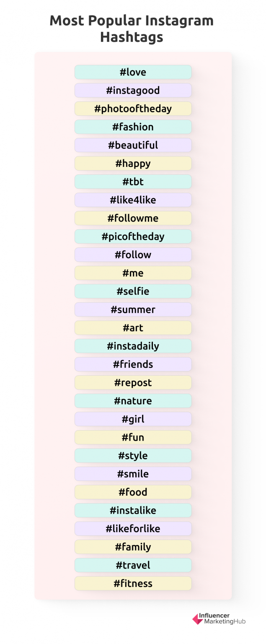The image size is (266, 644).
Task: Select the #likeforlike hashtag
Action: [x=133, y=528]
